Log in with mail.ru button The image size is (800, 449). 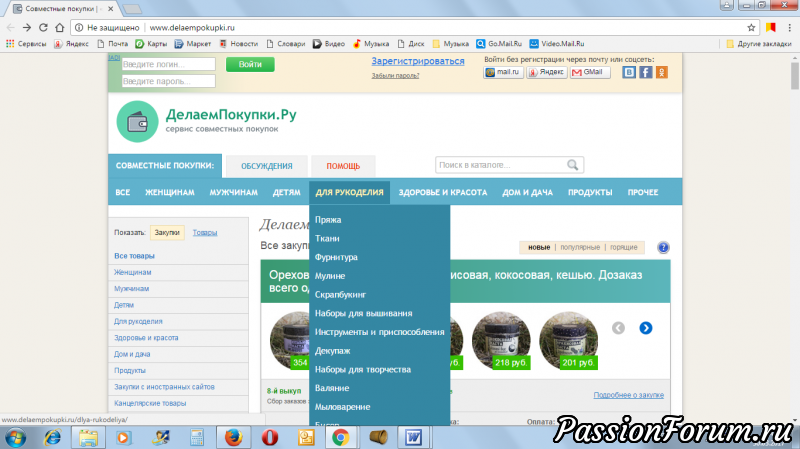click(503, 72)
